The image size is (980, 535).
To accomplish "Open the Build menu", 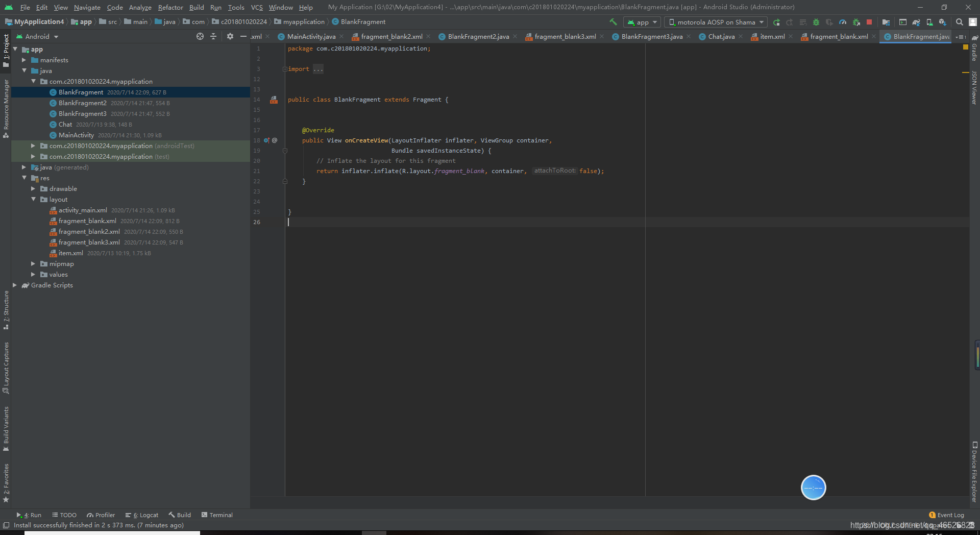I will point(197,7).
